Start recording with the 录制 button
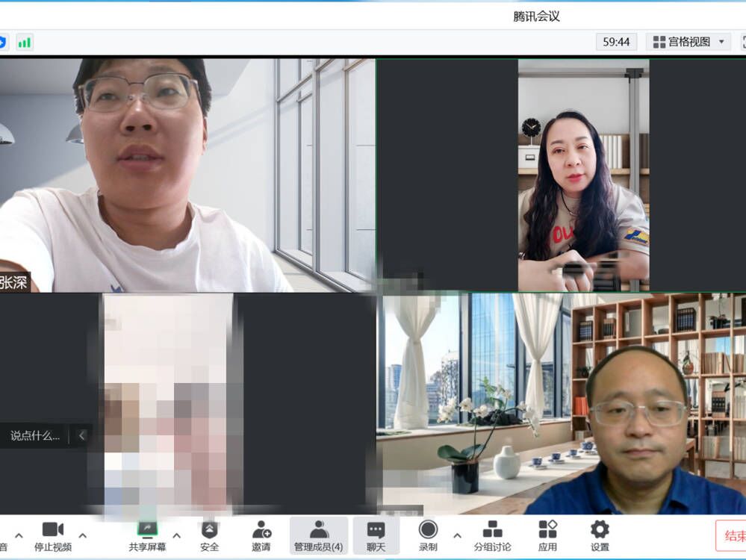The height and width of the screenshot is (560, 746). pyautogui.click(x=428, y=535)
